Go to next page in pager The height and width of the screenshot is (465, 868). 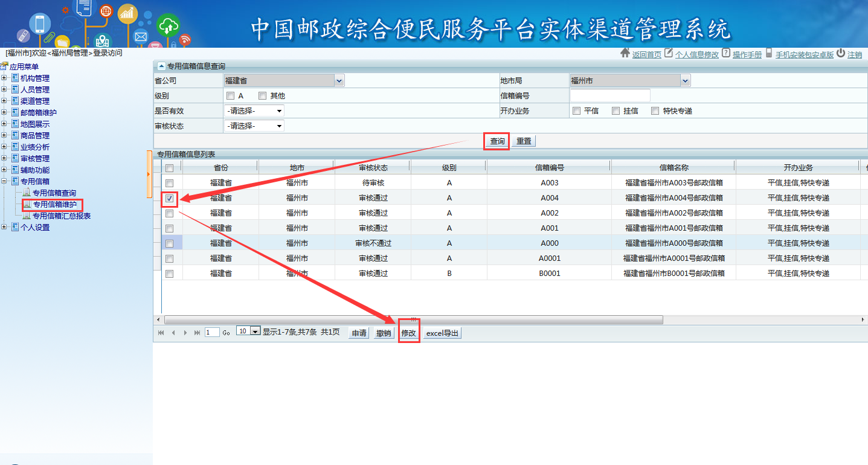pos(185,333)
